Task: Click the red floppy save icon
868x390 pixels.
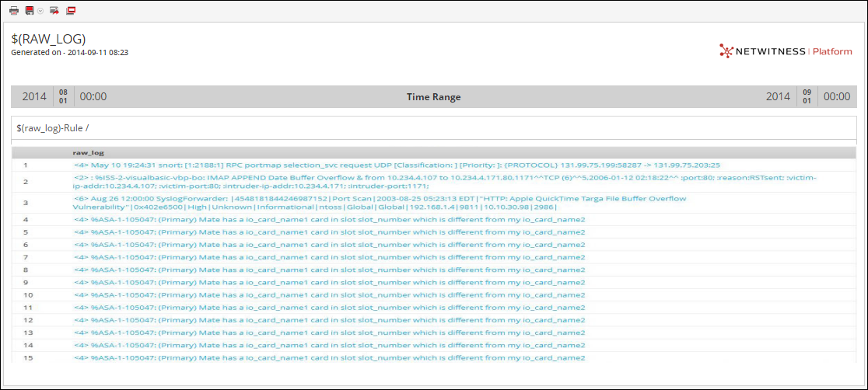Action: point(30,11)
